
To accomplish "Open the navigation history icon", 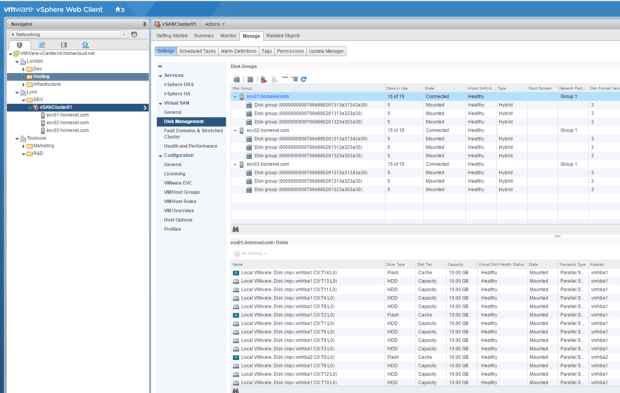I will 134,34.
